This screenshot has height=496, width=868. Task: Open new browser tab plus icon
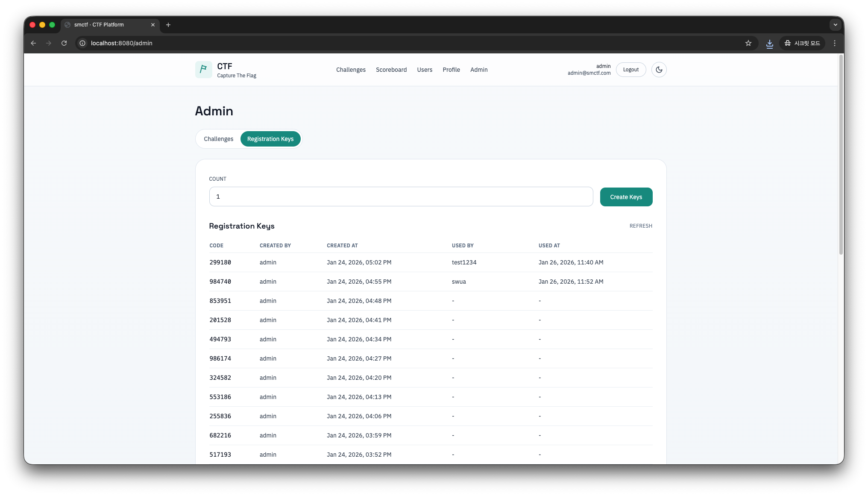point(168,25)
